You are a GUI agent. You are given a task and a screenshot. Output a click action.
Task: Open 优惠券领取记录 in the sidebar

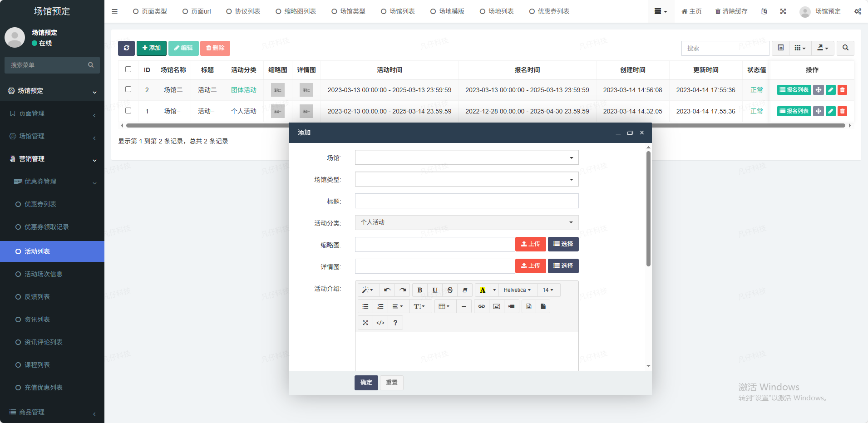(46, 227)
